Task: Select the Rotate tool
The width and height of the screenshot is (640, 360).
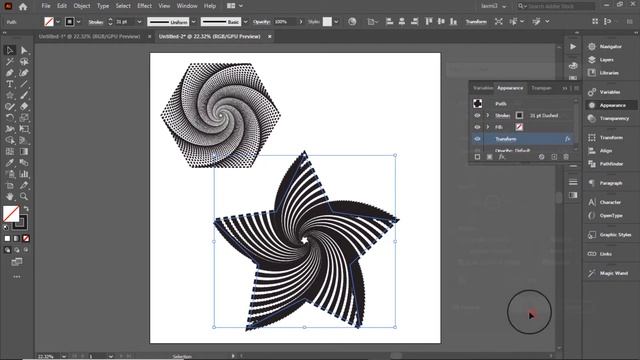Action: [x=9, y=118]
